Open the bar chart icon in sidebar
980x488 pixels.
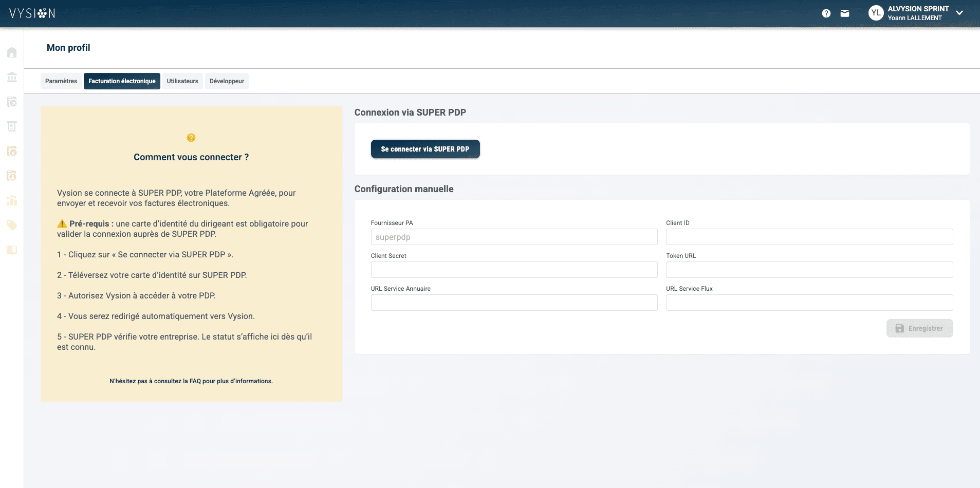pyautogui.click(x=12, y=200)
